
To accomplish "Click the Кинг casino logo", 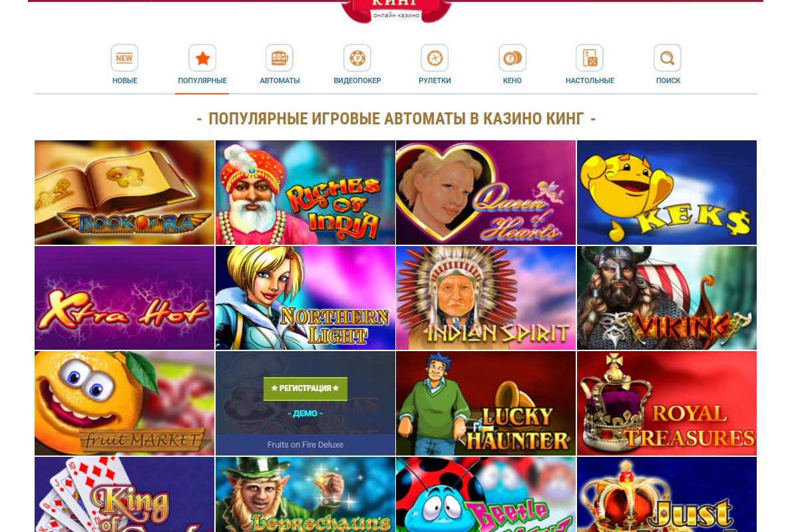I will click(396, 10).
